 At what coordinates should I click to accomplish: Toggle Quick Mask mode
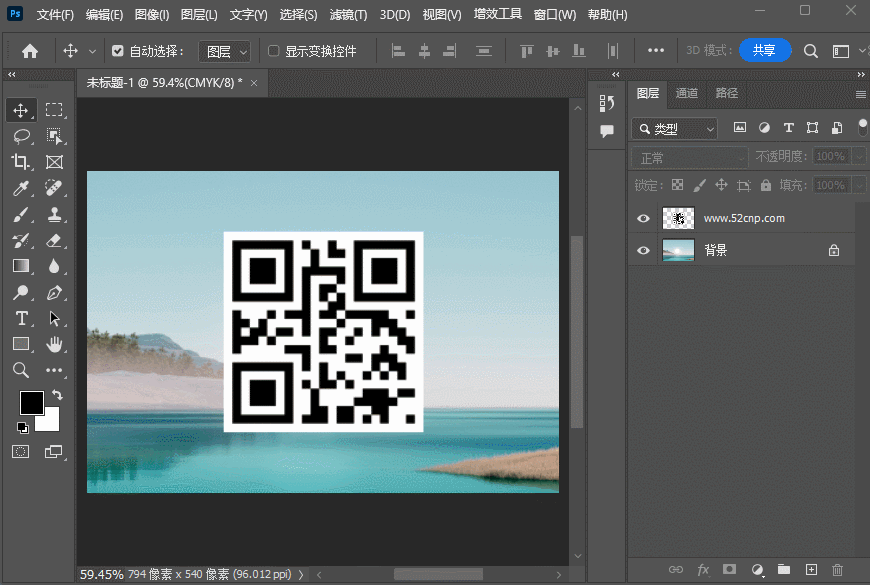[21, 451]
